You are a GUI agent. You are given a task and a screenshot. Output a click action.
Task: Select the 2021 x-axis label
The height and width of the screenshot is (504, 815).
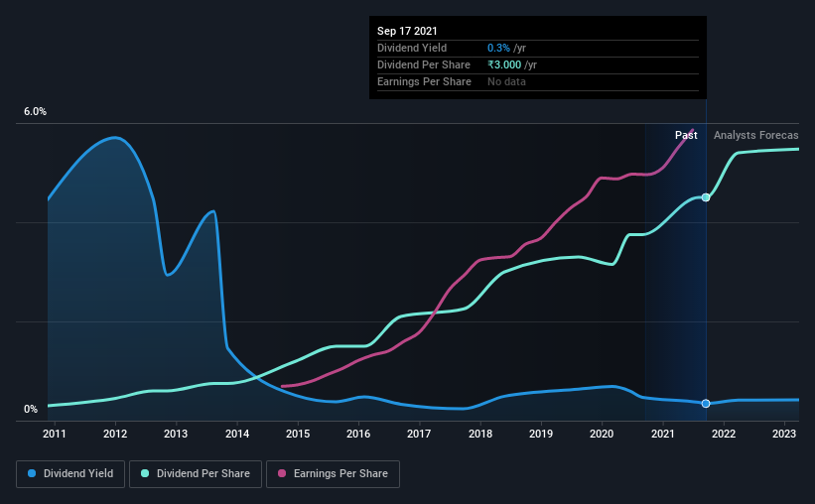[663, 434]
